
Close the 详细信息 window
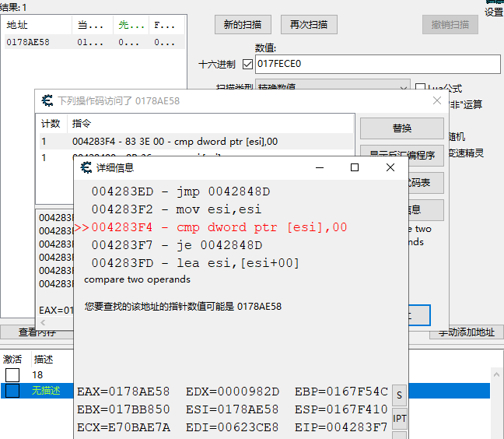[390, 167]
